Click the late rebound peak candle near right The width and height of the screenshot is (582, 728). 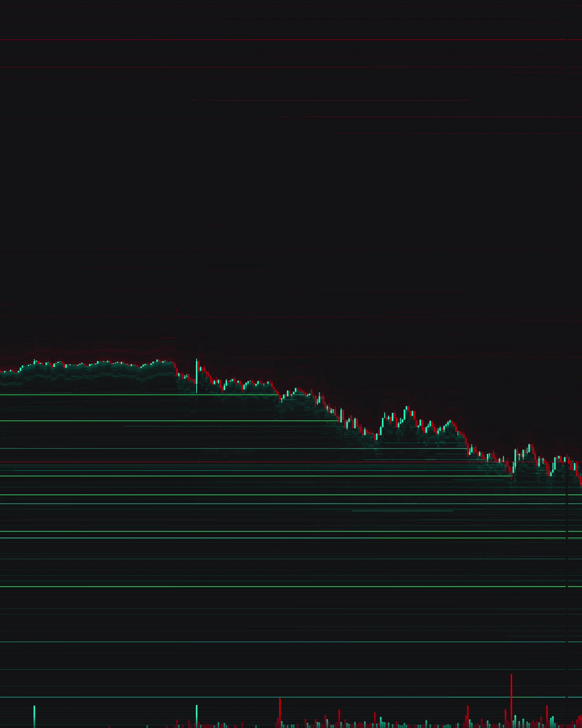tap(529, 447)
